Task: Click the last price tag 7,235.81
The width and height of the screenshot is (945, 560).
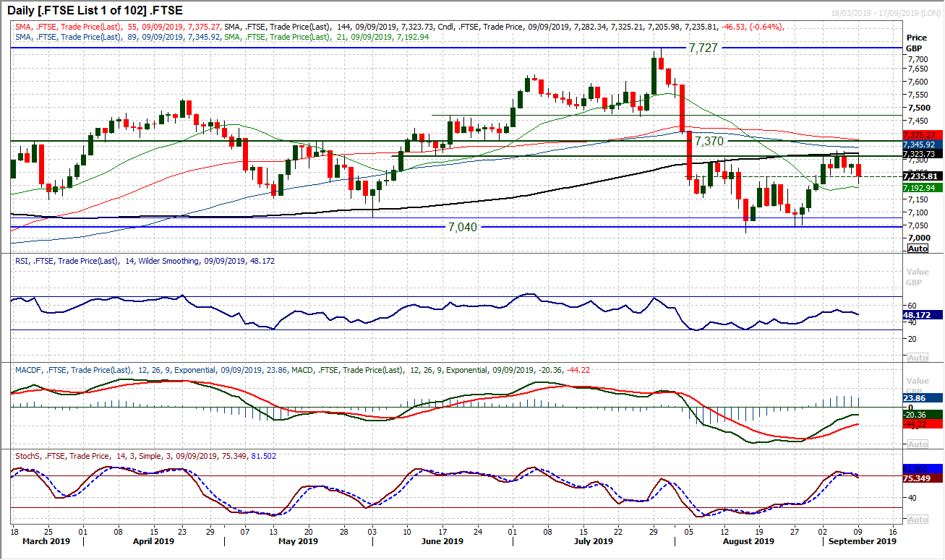Action: pos(922,176)
